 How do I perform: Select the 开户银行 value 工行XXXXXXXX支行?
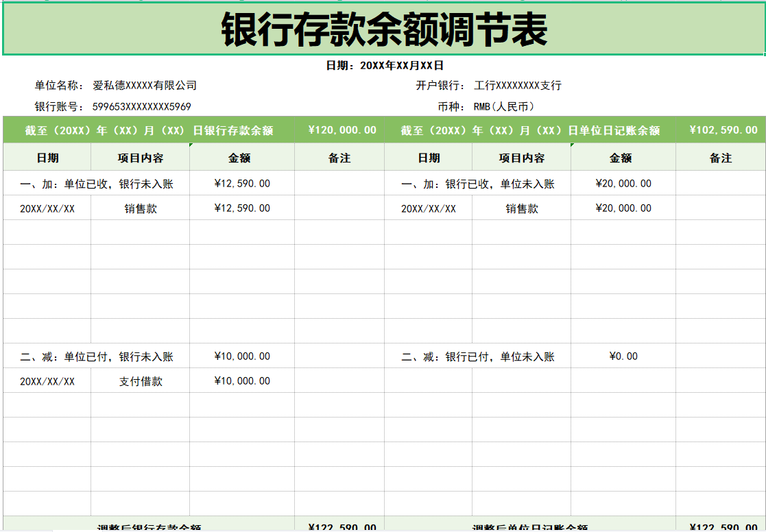click(517, 85)
